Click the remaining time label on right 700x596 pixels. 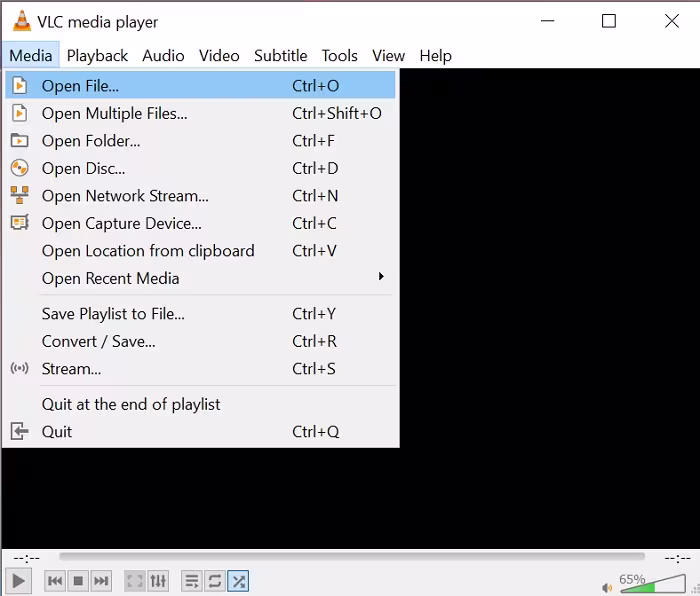tap(677, 558)
